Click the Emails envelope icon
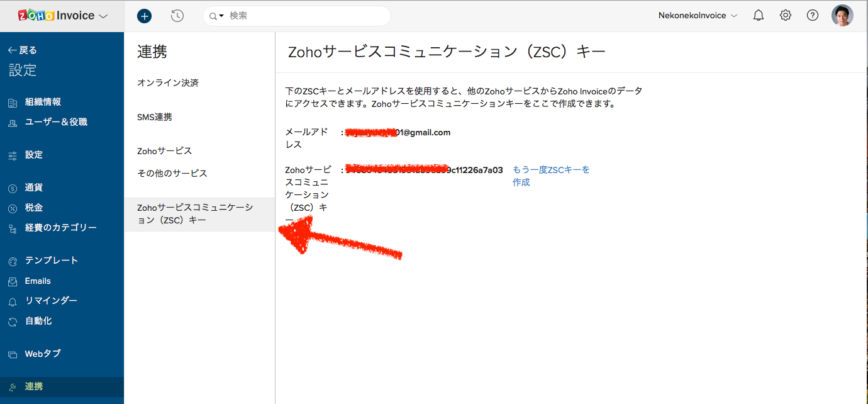868x404 pixels. pos(13,281)
